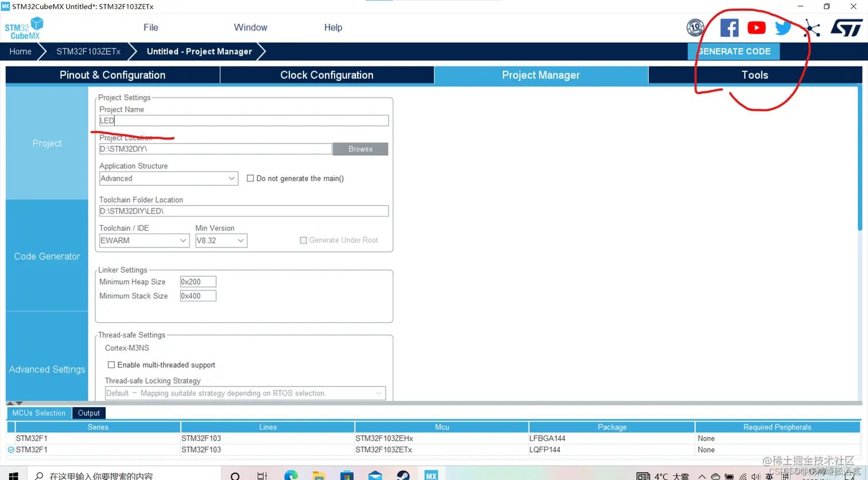
Task: Click the Project Name input field
Action: tap(244, 121)
